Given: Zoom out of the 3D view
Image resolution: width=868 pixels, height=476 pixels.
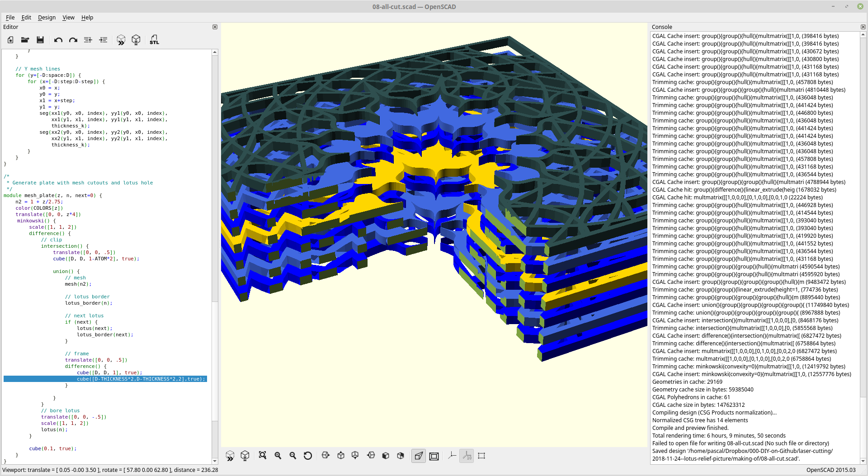Looking at the screenshot, I should (293, 456).
